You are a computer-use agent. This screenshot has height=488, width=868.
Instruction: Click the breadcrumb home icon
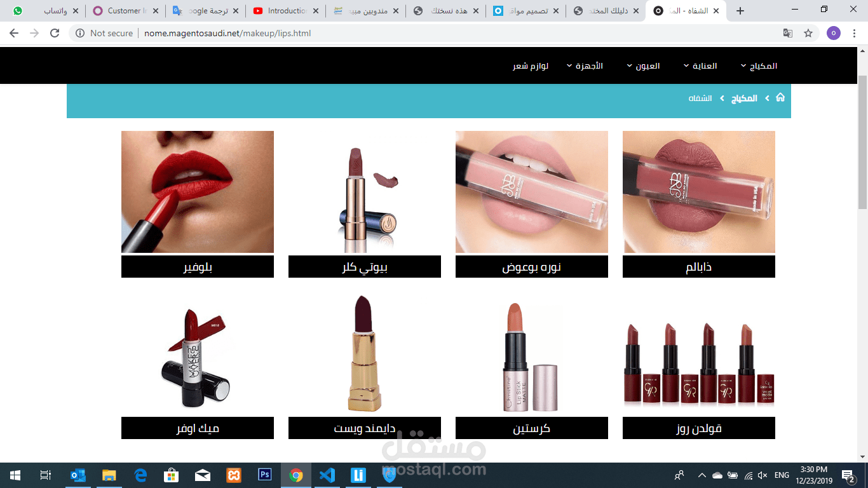pos(780,97)
